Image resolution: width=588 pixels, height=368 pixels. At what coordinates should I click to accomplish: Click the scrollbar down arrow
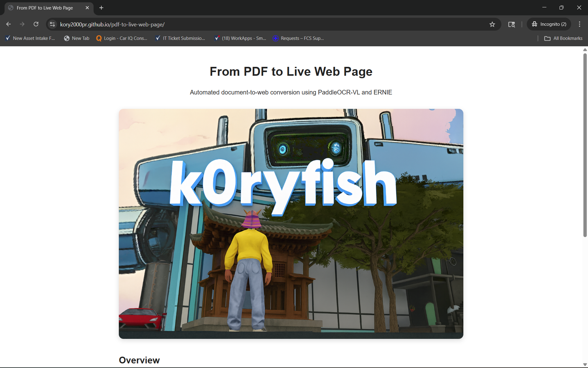(585, 365)
